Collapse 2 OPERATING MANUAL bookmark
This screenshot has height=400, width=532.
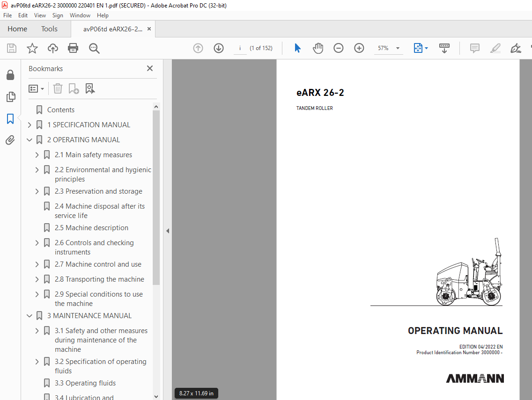30,140
